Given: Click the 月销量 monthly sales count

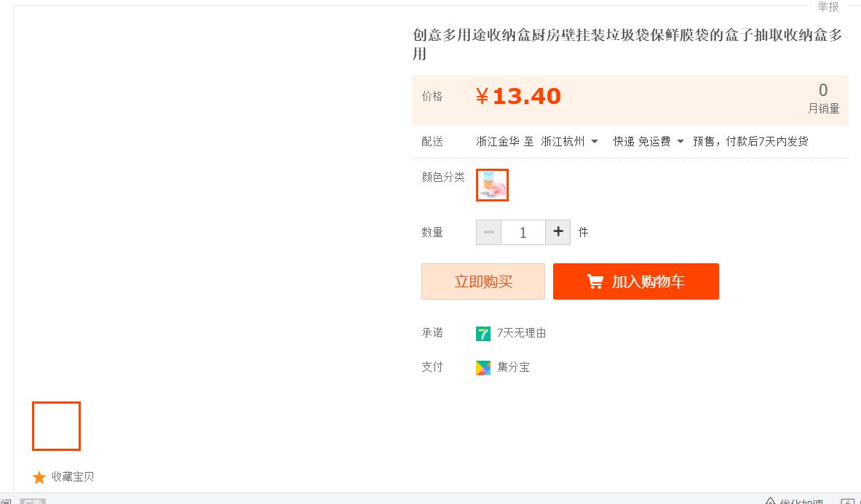Looking at the screenshot, I should pos(823,100).
